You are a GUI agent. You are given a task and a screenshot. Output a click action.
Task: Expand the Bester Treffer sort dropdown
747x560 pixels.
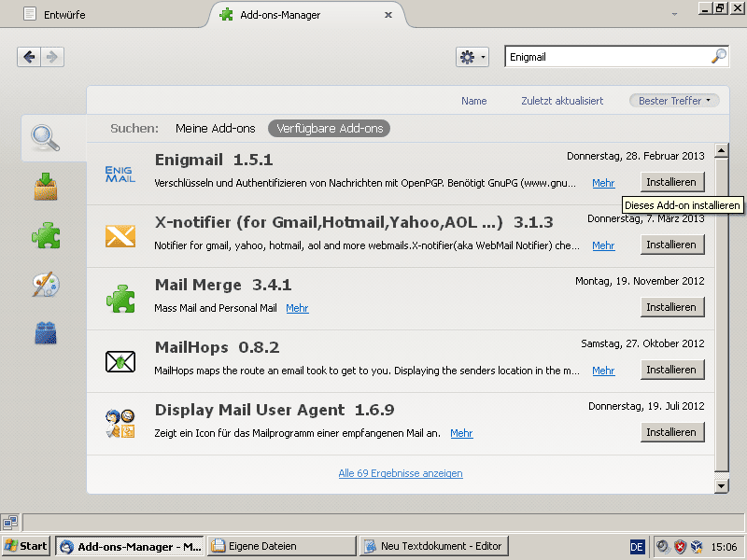pyautogui.click(x=674, y=101)
